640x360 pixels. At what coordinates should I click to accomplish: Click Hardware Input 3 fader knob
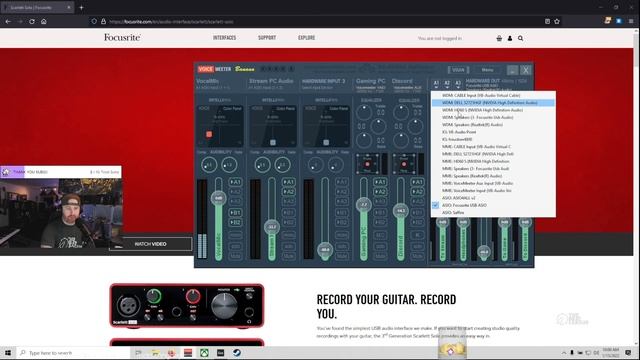click(325, 250)
